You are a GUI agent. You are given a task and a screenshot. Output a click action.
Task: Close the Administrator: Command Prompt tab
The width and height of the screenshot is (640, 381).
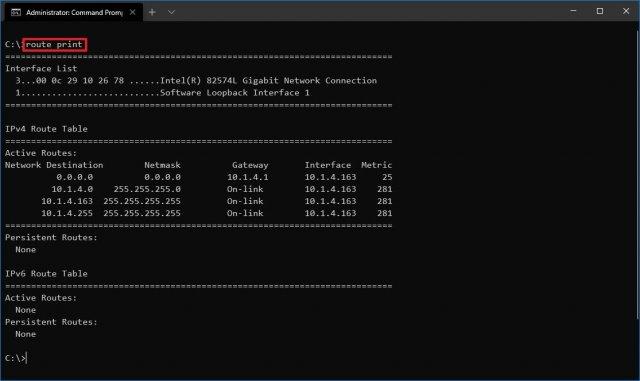point(133,12)
